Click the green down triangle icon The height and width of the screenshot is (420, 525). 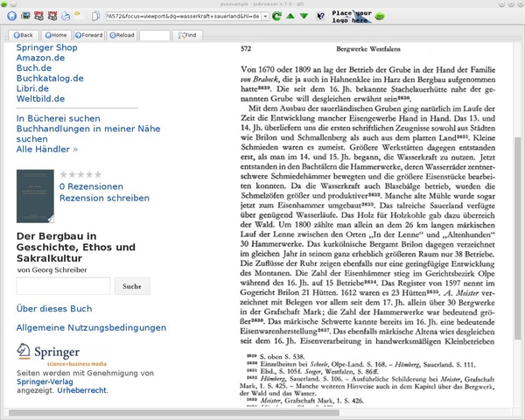[x=304, y=16]
